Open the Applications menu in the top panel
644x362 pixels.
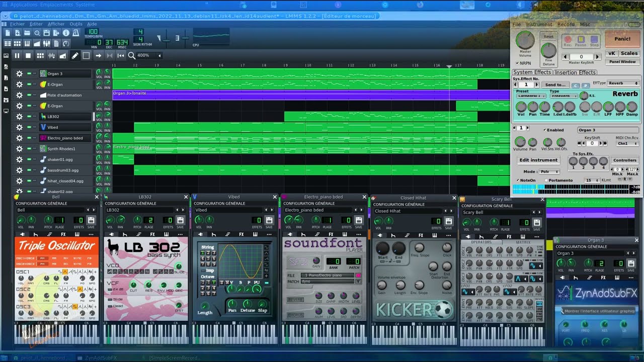(23, 5)
